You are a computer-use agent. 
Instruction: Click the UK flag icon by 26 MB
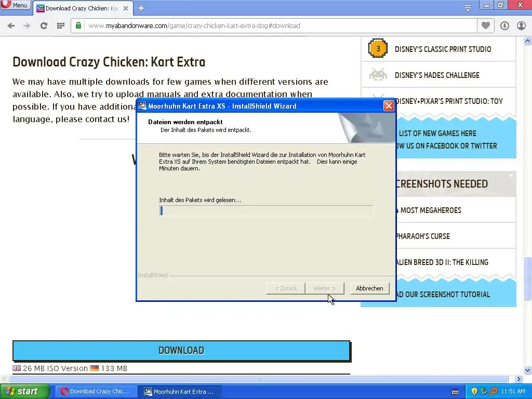coord(17,368)
